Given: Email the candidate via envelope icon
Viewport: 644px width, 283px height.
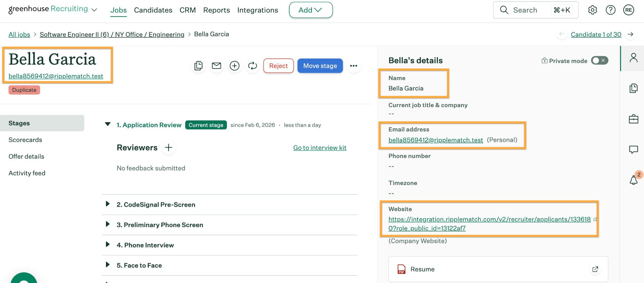Looking at the screenshot, I should pyautogui.click(x=216, y=66).
